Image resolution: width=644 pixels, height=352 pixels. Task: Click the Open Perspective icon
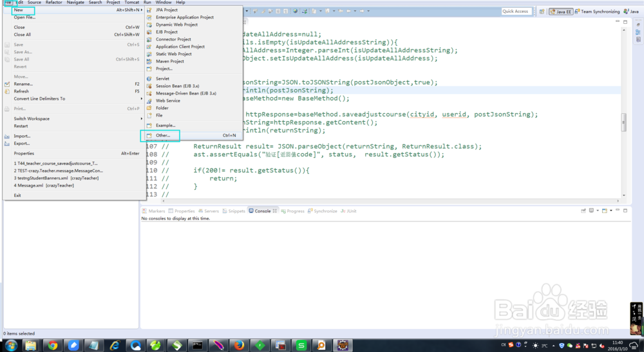pyautogui.click(x=542, y=12)
